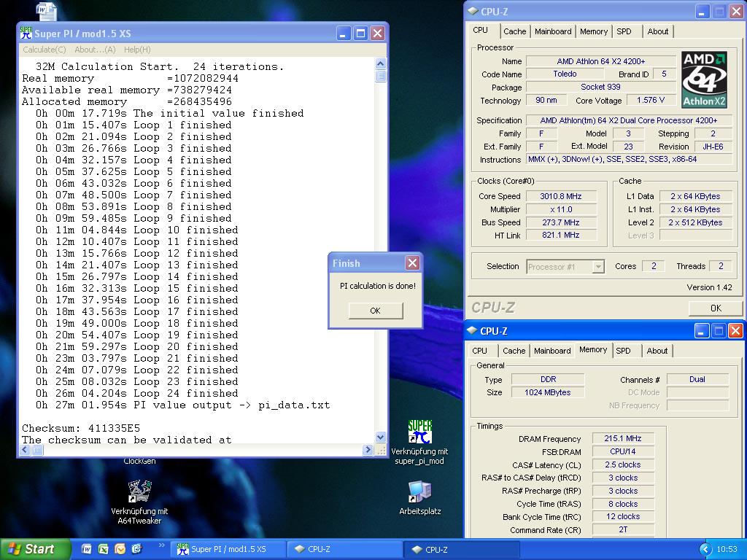Select the Word document icon on desktop
This screenshot has width=747, height=560.
pos(46,12)
